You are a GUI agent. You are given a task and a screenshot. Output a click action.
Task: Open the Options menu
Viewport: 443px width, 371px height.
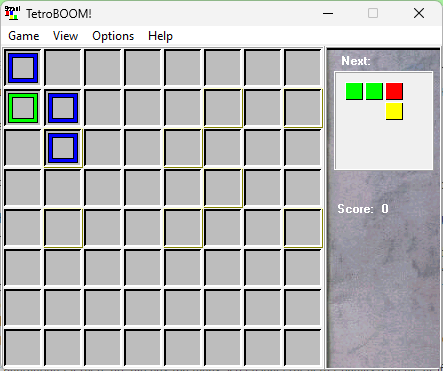113,36
